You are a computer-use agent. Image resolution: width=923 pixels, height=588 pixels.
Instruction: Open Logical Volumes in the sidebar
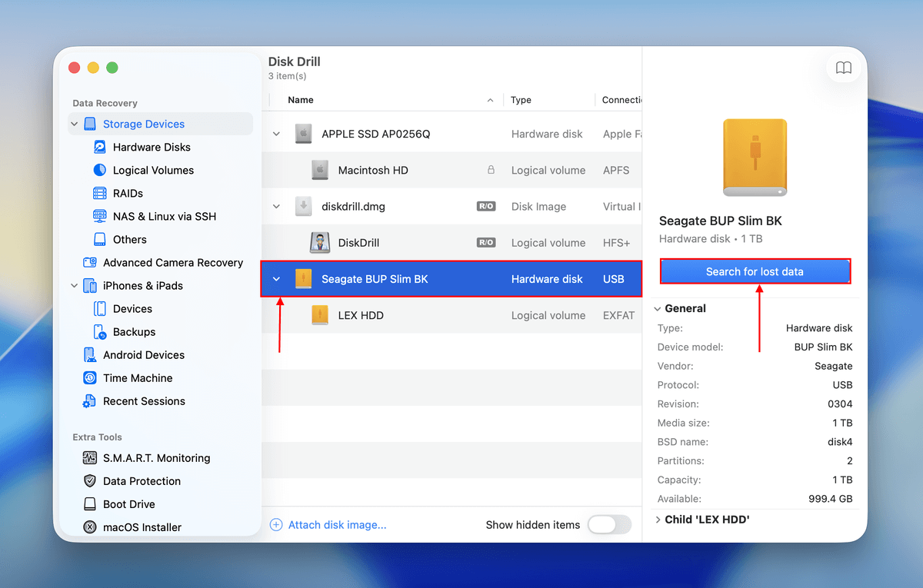153,171
